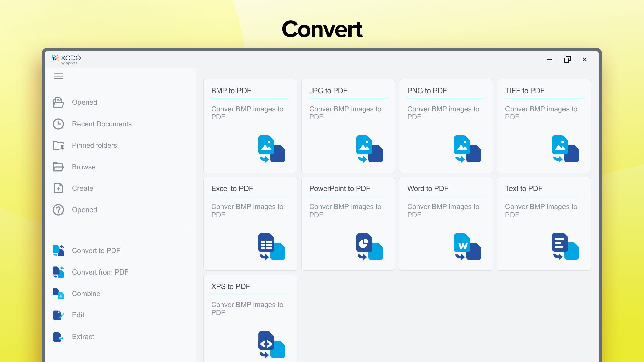Image resolution: width=644 pixels, height=362 pixels.
Task: Expand the hamburger navigation menu
Action: pyautogui.click(x=58, y=76)
